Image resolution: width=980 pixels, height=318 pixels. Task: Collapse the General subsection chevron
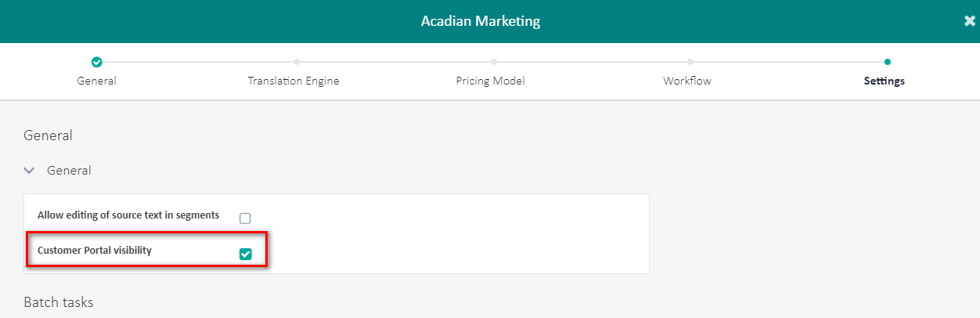(x=30, y=170)
